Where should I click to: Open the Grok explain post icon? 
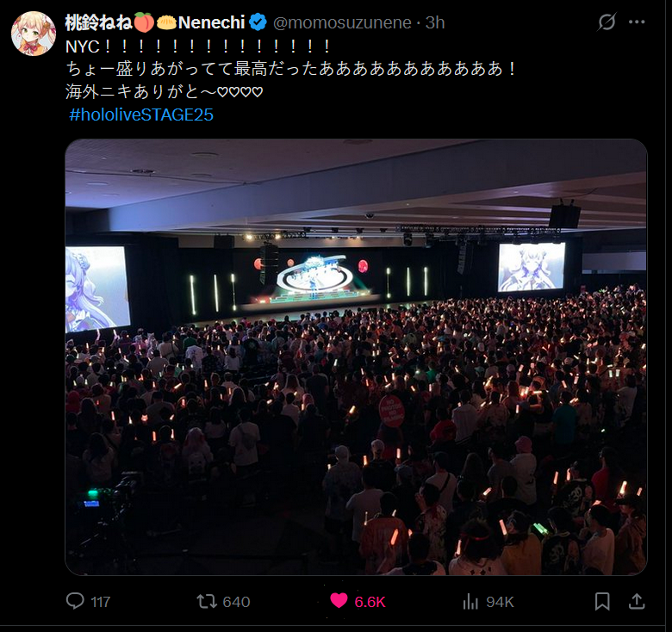pos(607,22)
